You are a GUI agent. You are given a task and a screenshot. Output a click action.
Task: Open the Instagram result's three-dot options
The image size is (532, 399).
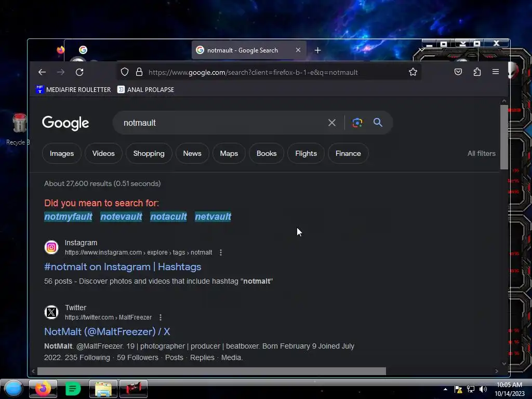click(221, 252)
